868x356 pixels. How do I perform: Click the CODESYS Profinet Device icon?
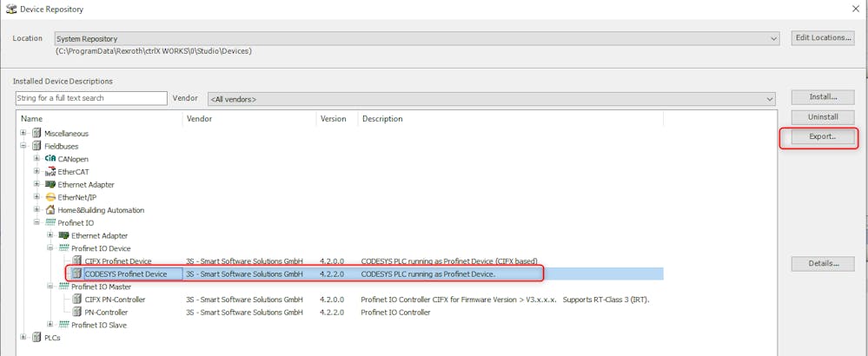pyautogui.click(x=76, y=274)
